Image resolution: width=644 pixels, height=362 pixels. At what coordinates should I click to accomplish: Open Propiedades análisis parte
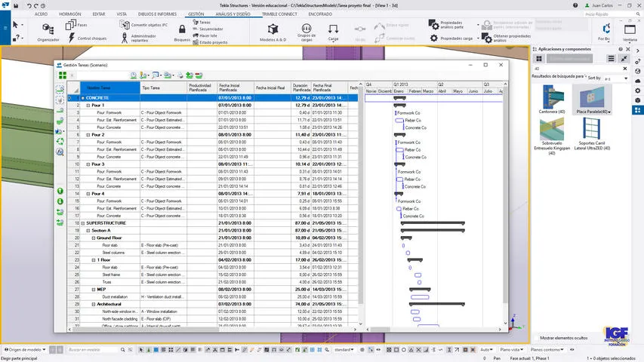point(446,25)
